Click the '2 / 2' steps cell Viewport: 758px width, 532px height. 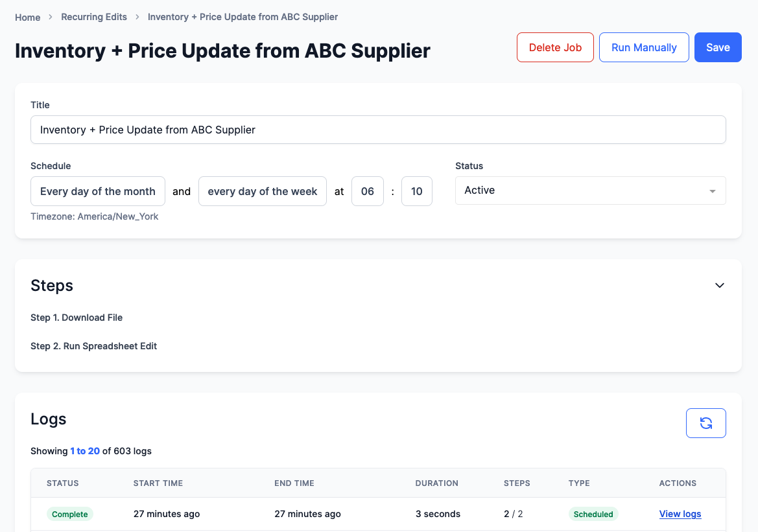coord(514,514)
